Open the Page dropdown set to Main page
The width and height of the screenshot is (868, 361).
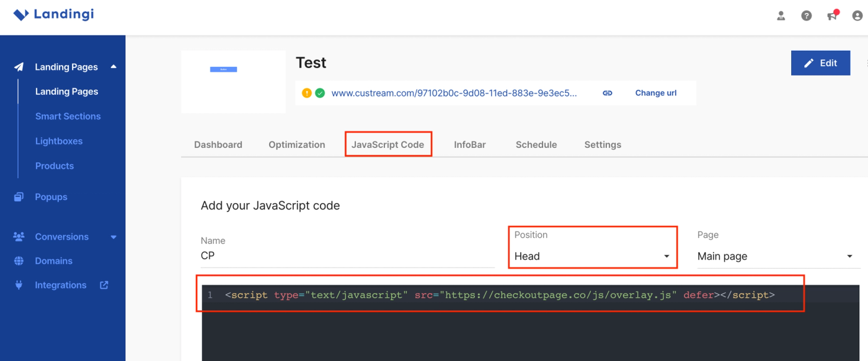pyautogui.click(x=775, y=256)
